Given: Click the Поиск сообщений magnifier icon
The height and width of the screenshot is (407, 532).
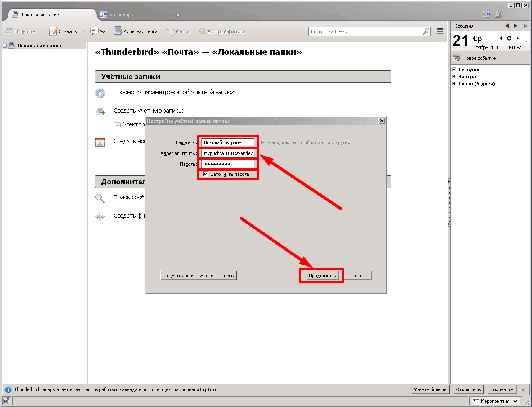Looking at the screenshot, I should 100,198.
